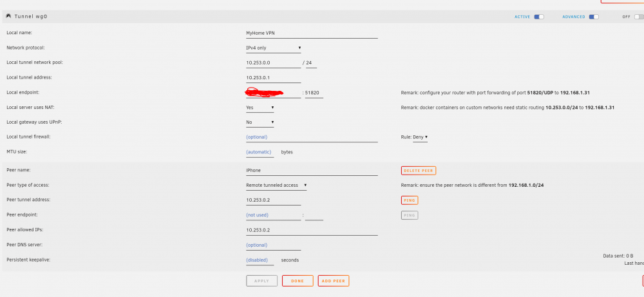Click the Peer tunnel address field
This screenshot has height=297, width=644.
pyautogui.click(x=274, y=200)
